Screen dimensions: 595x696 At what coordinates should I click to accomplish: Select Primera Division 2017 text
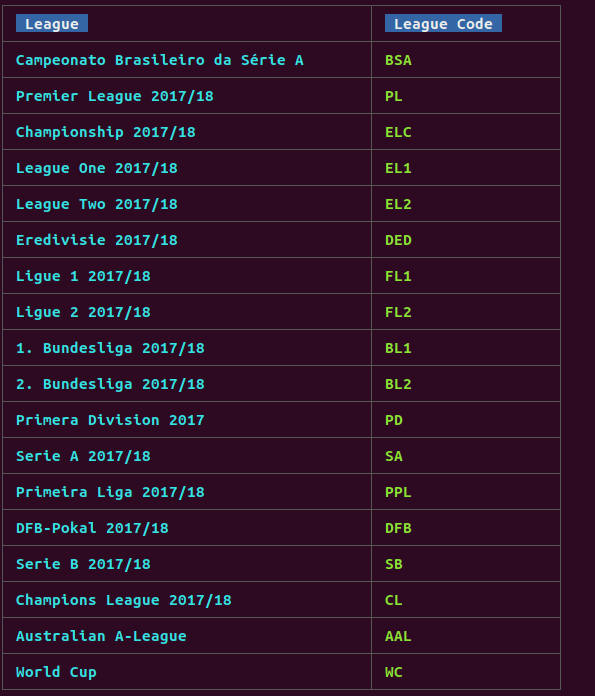click(110, 419)
